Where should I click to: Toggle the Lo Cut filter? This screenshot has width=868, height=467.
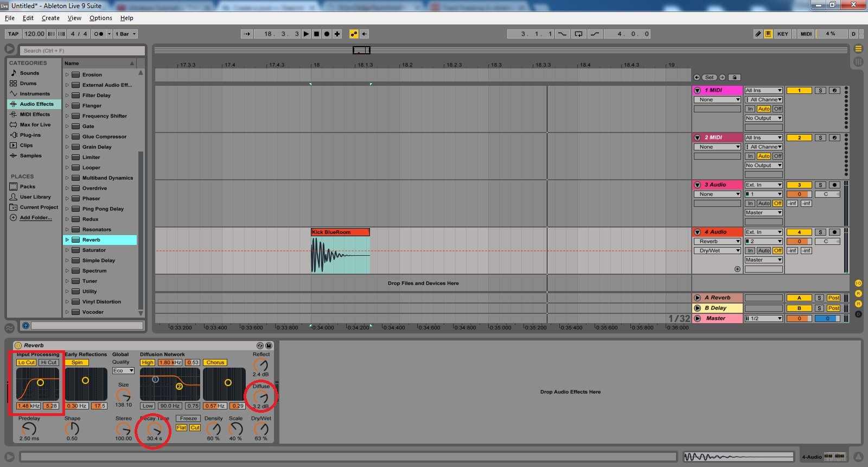point(26,362)
